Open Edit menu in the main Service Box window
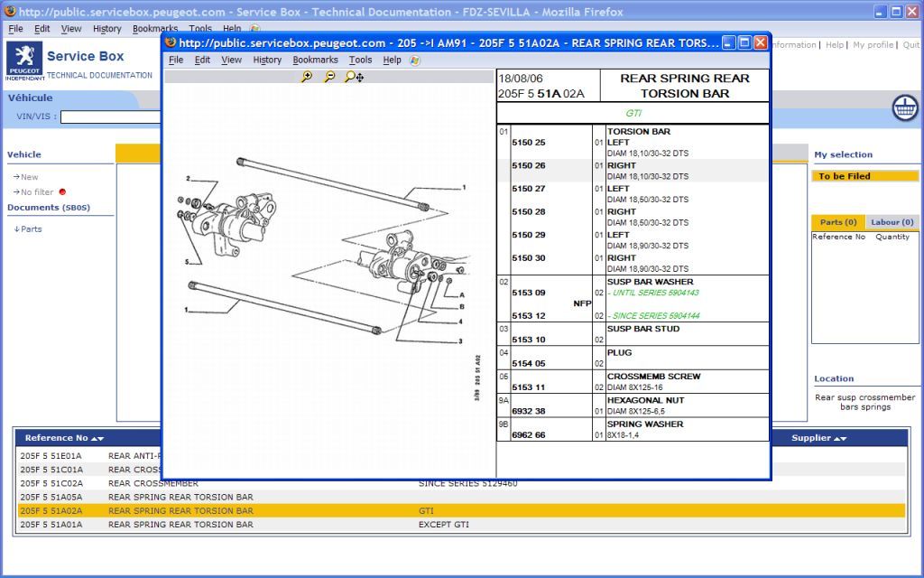 point(42,28)
